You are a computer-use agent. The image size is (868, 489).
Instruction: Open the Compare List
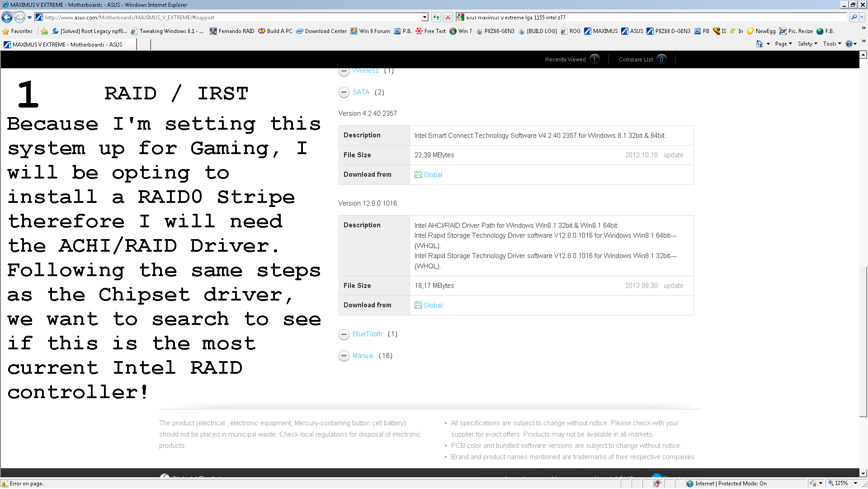642,59
